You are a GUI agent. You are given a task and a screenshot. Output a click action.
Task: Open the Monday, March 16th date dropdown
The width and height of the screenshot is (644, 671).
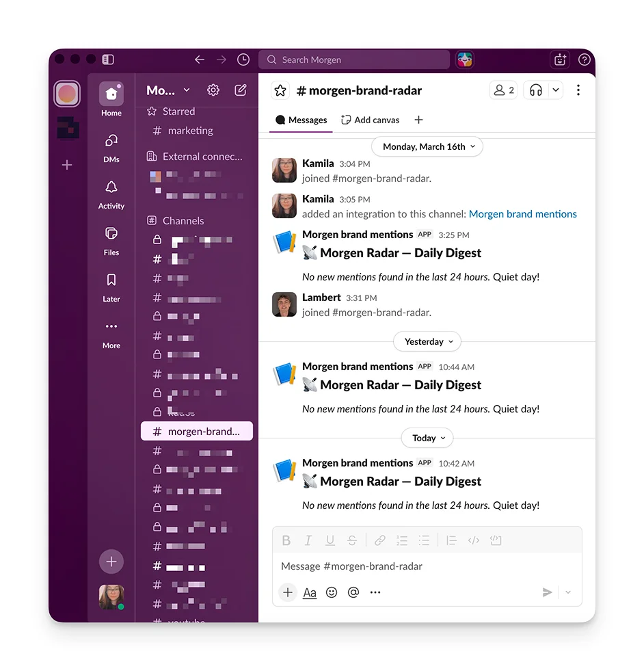tap(427, 146)
